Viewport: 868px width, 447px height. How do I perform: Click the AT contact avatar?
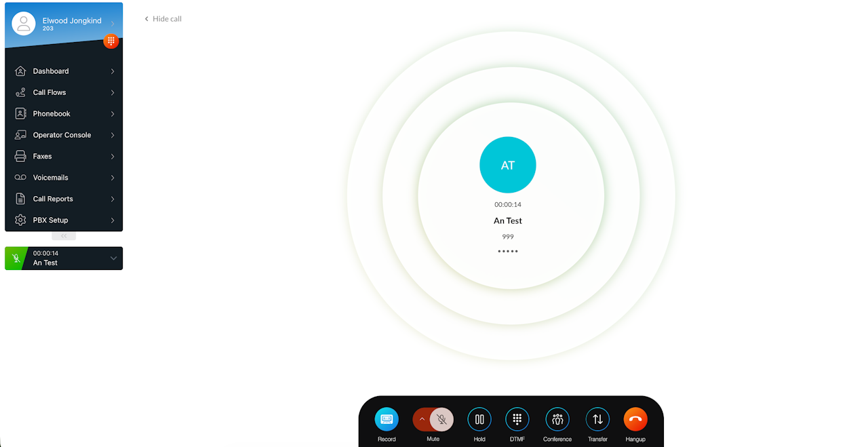pos(508,165)
